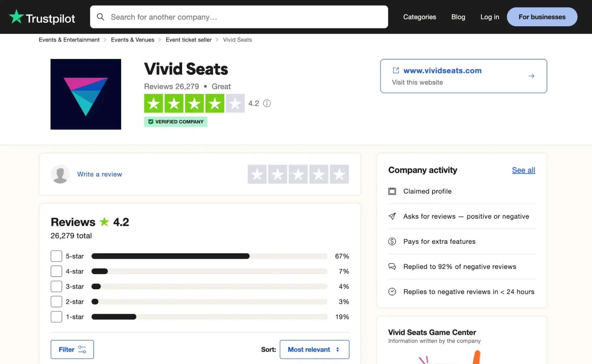Click the info icon next to the 4.2 rating

pyautogui.click(x=267, y=103)
